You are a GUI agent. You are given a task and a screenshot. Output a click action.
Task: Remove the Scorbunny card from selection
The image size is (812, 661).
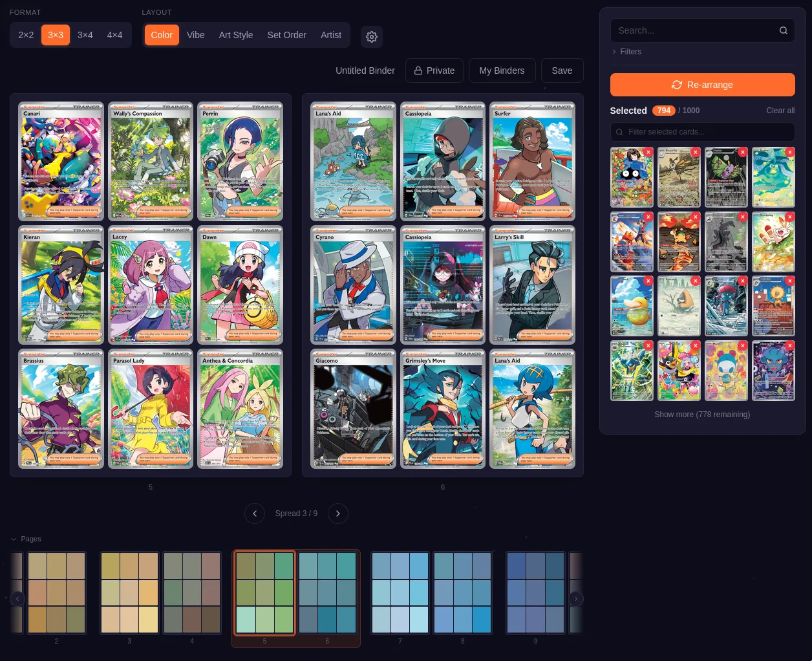tap(790, 217)
